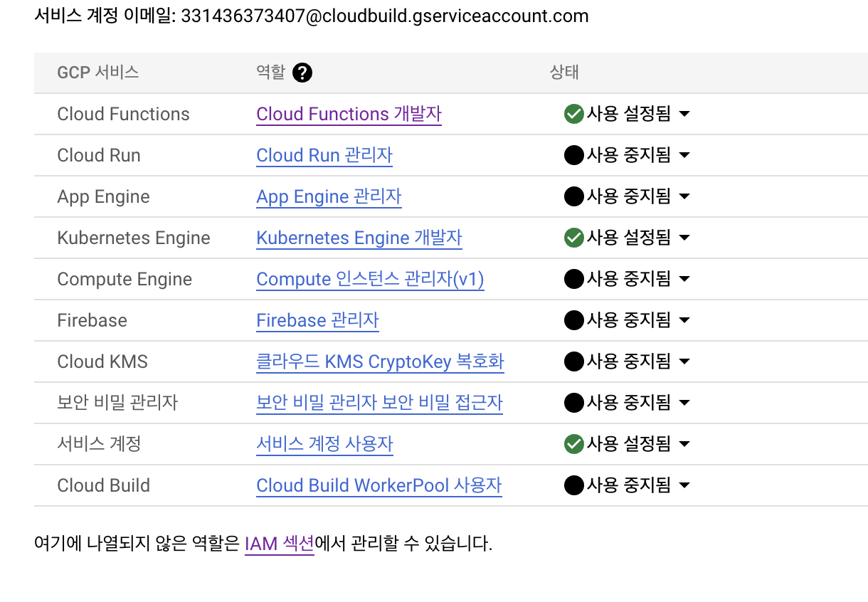This screenshot has height=602, width=868.
Task: Open the status dropdown arrow for Kubernetes Engine
Action: 684,238
